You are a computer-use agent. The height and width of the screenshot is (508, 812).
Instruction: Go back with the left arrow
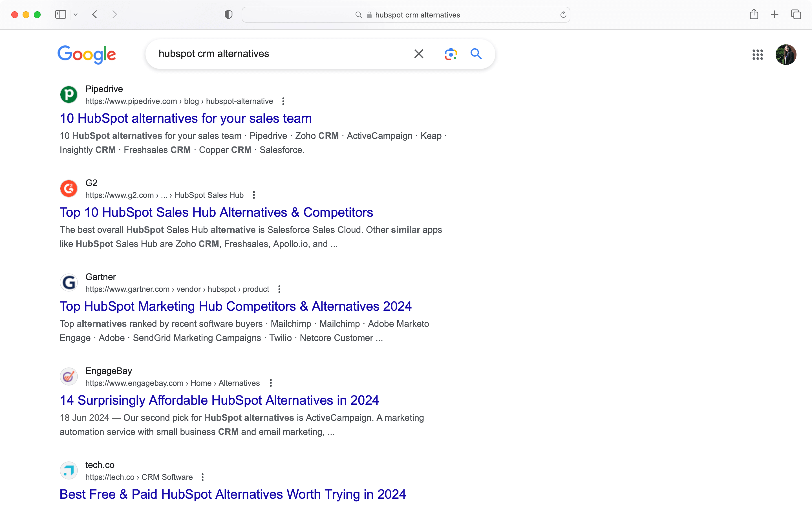[x=95, y=14]
